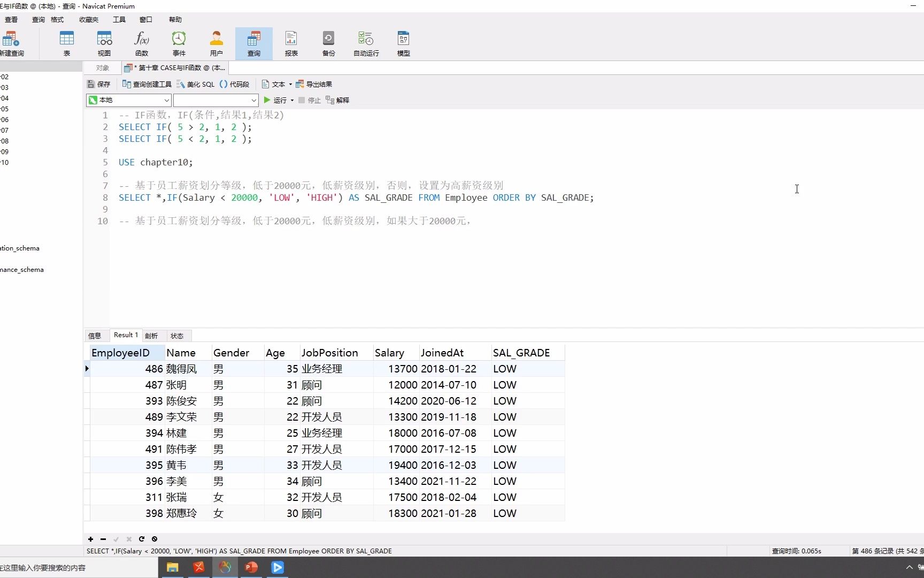
Task: Open the 备份 (Backup) tool
Action: point(328,43)
